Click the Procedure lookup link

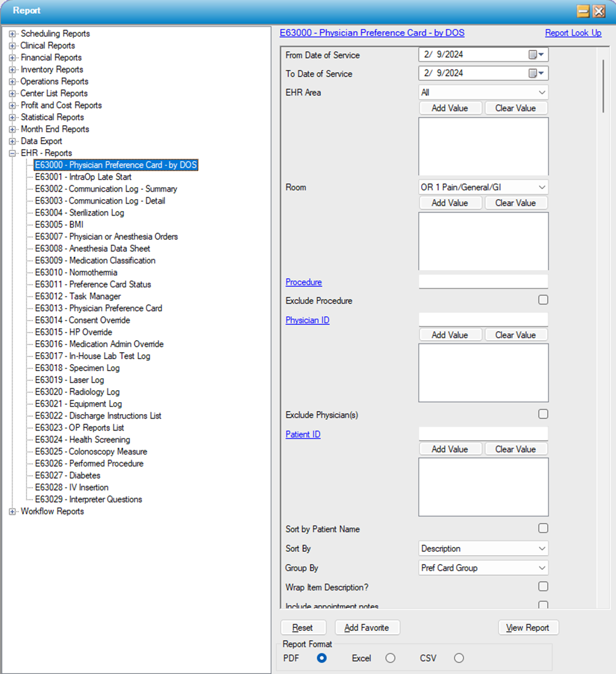303,282
